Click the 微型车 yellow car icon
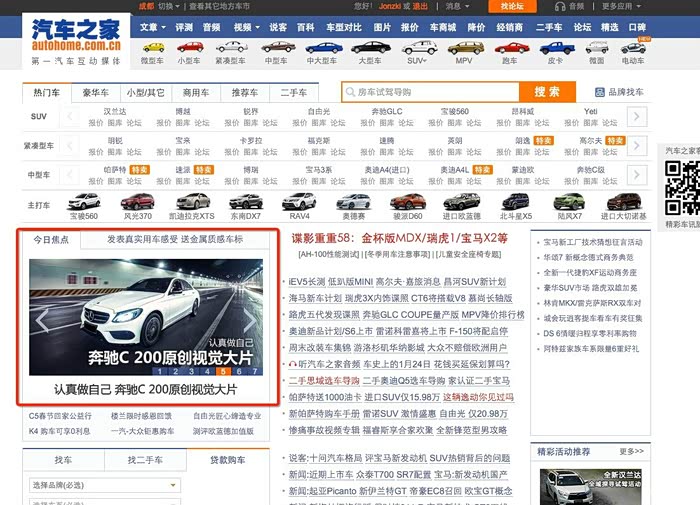 coord(153,47)
